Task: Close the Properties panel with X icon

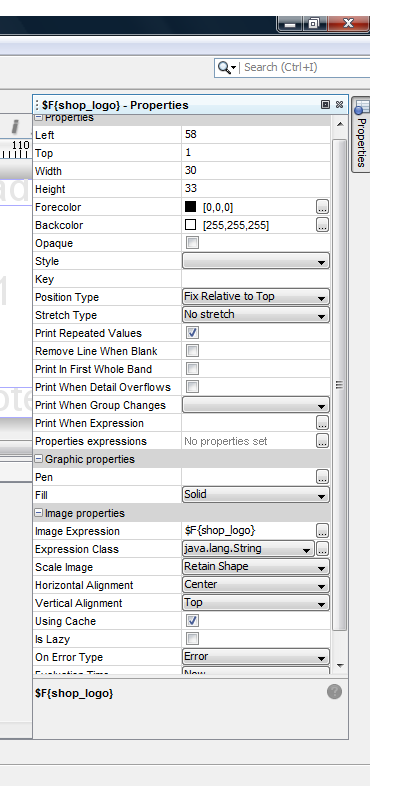Action: tap(339, 105)
